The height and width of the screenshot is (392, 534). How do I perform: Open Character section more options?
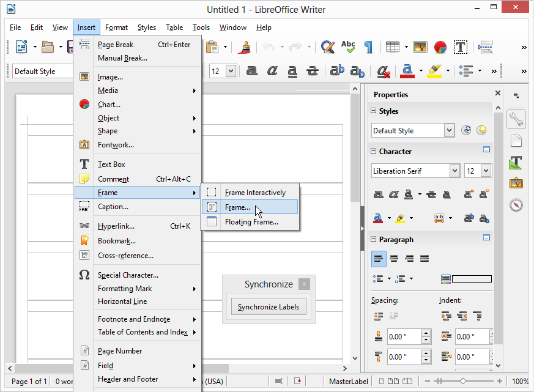487,149
